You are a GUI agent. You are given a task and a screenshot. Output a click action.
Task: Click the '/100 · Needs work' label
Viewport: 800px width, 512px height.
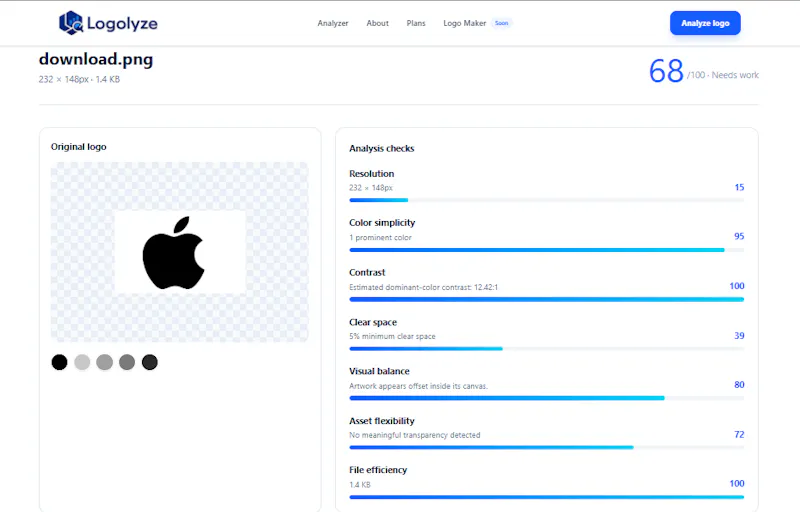click(723, 75)
